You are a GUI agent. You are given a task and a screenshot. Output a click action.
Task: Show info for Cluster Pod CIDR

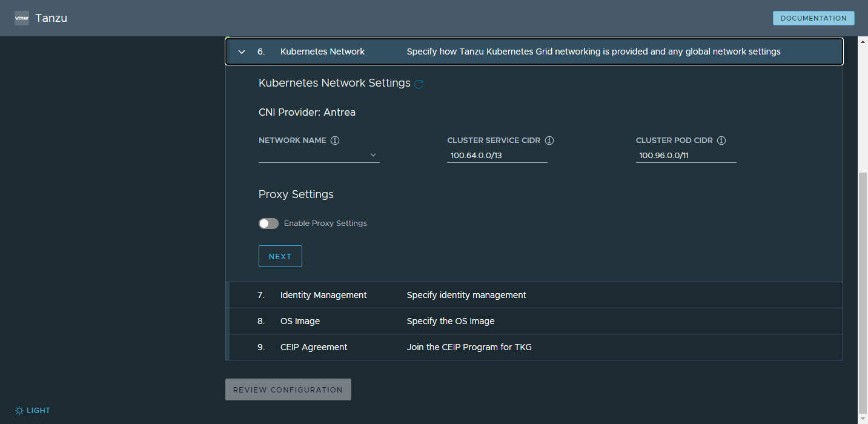point(721,141)
